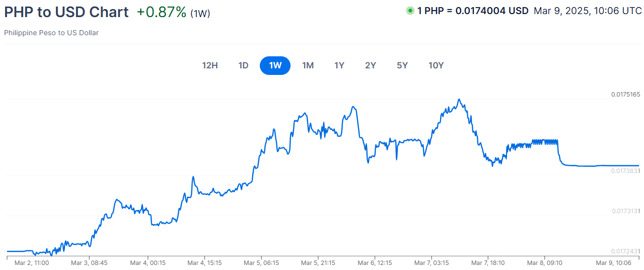The height and width of the screenshot is (270, 644).
Task: Click the 0.0172431 bottom price label
Action: click(x=625, y=251)
